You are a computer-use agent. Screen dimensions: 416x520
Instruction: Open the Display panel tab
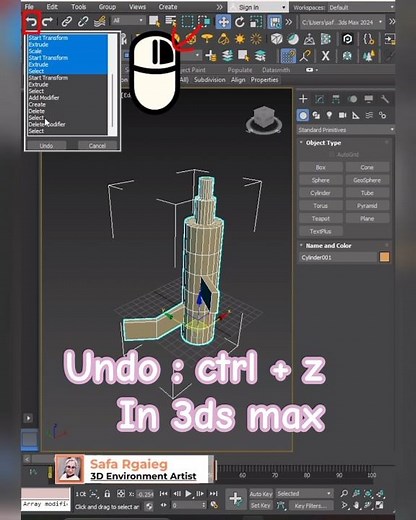coord(369,99)
